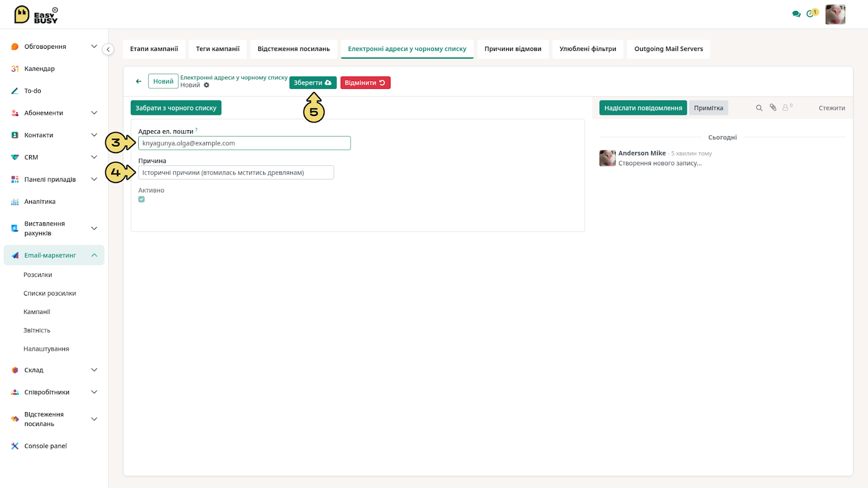Switch to Етапи кампанії tab

click(154, 49)
